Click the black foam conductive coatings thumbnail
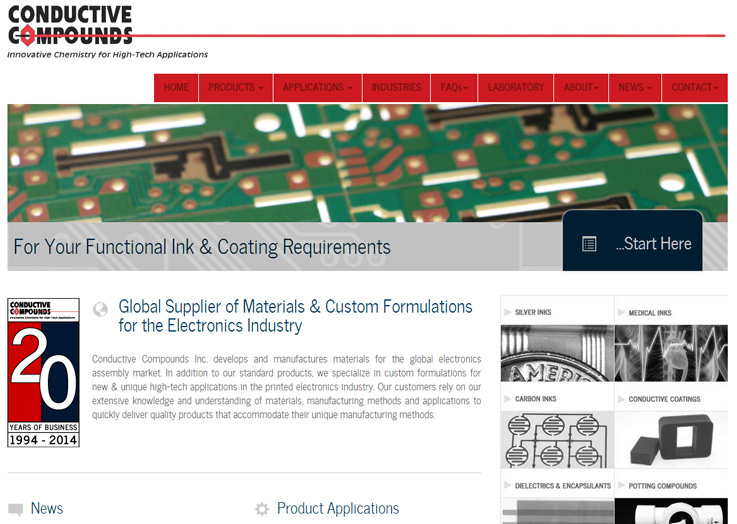The width and height of the screenshot is (737, 524). click(671, 440)
